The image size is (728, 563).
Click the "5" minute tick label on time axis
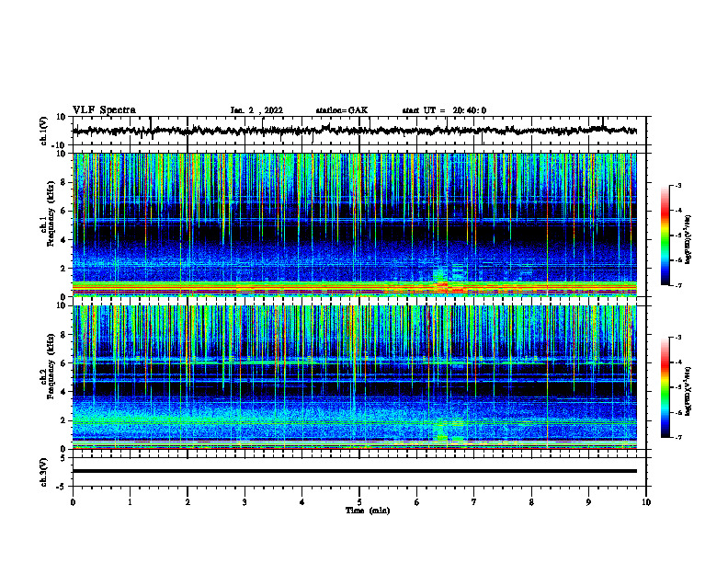click(x=359, y=502)
